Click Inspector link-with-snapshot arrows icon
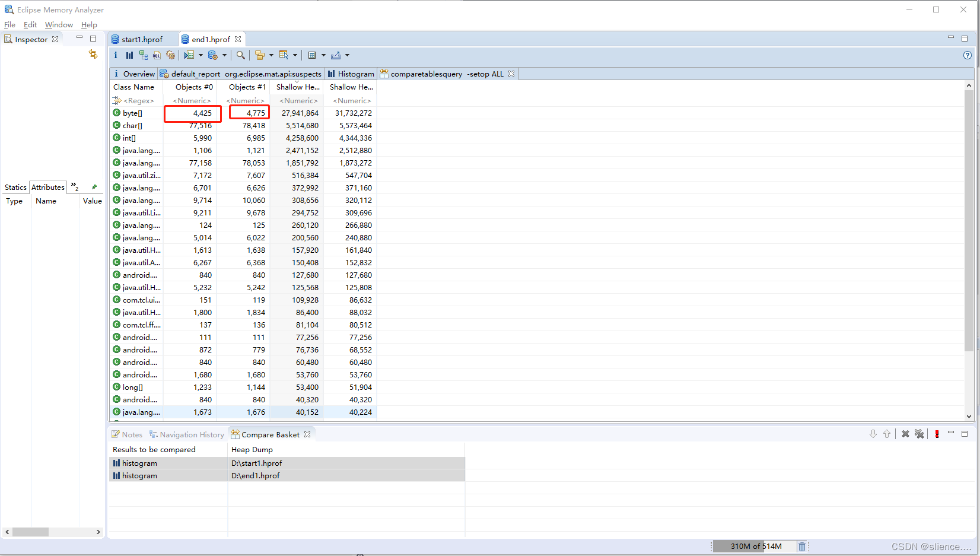 pos(93,54)
